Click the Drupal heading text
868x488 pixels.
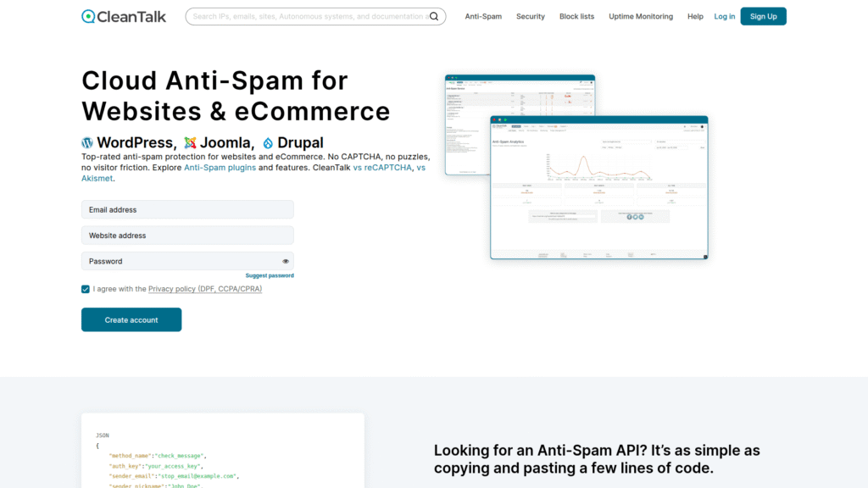pos(300,142)
